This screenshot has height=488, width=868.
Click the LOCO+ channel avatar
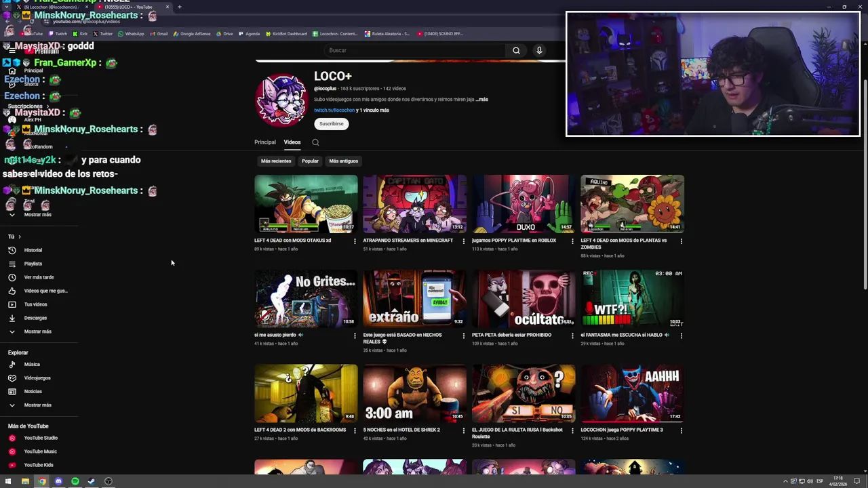pyautogui.click(x=281, y=100)
